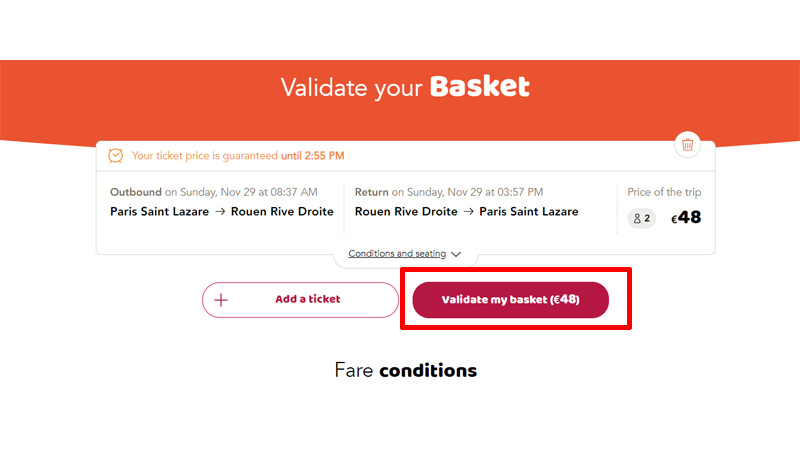Click the €48 trip price

click(x=686, y=218)
